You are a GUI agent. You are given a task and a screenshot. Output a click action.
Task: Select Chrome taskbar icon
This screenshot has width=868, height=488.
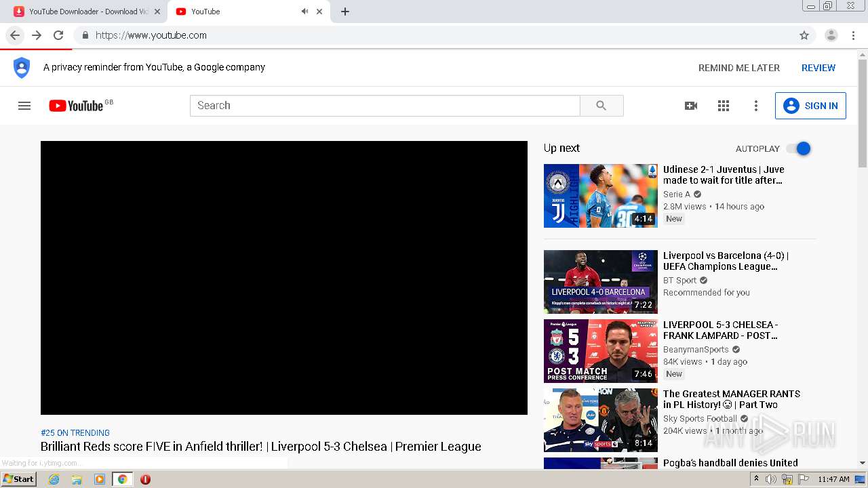(x=122, y=479)
